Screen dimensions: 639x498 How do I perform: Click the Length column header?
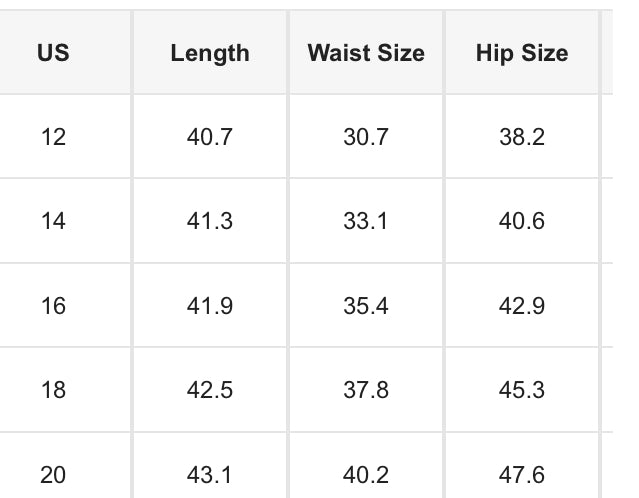pyautogui.click(x=210, y=53)
